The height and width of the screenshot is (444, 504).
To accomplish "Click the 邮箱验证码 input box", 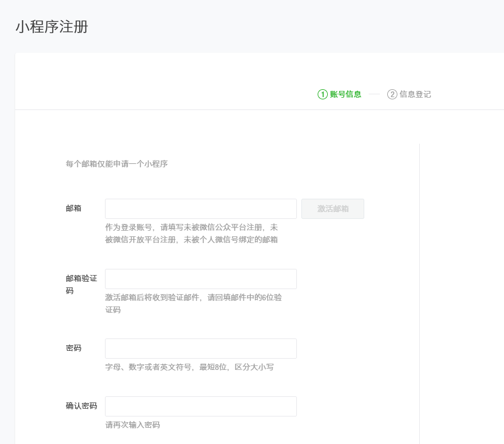I will tap(200, 278).
